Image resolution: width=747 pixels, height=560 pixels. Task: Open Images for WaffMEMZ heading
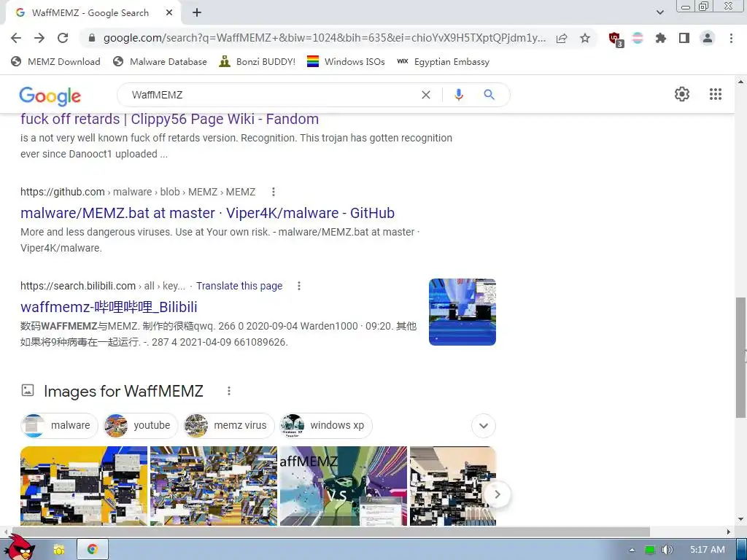pos(123,391)
